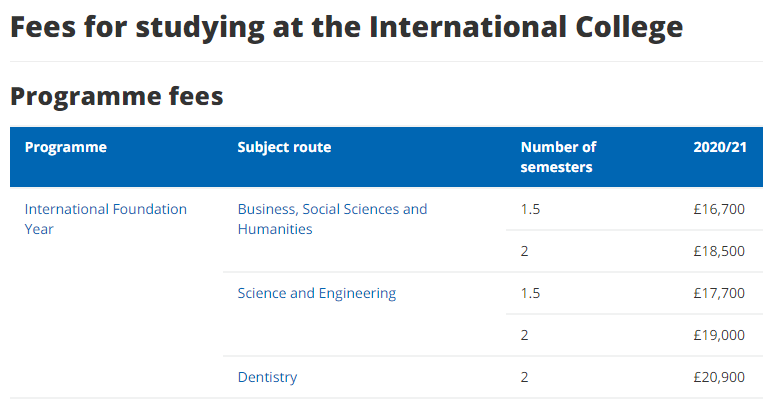Viewport: 763px width, 401px height.
Task: Click the 2 semesters cell beside £19,000
Action: 525,335
